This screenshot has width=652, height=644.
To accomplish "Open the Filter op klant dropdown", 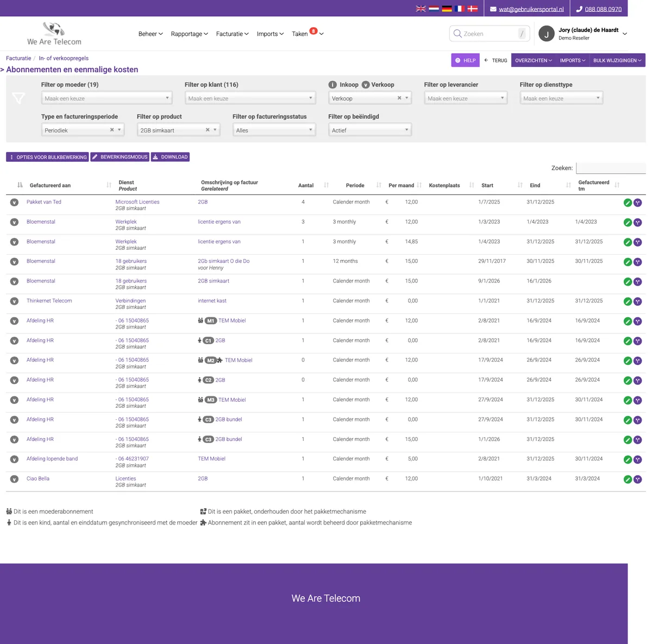I will click(250, 98).
